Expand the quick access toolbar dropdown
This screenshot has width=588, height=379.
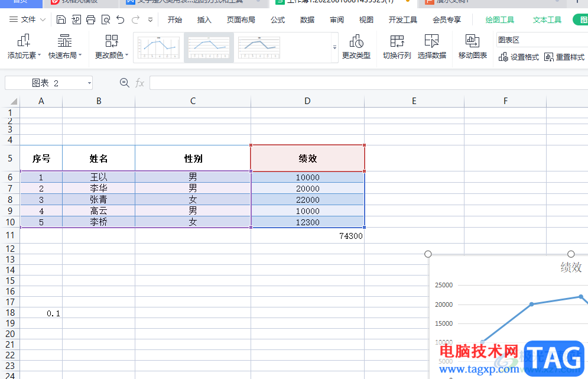coord(150,20)
